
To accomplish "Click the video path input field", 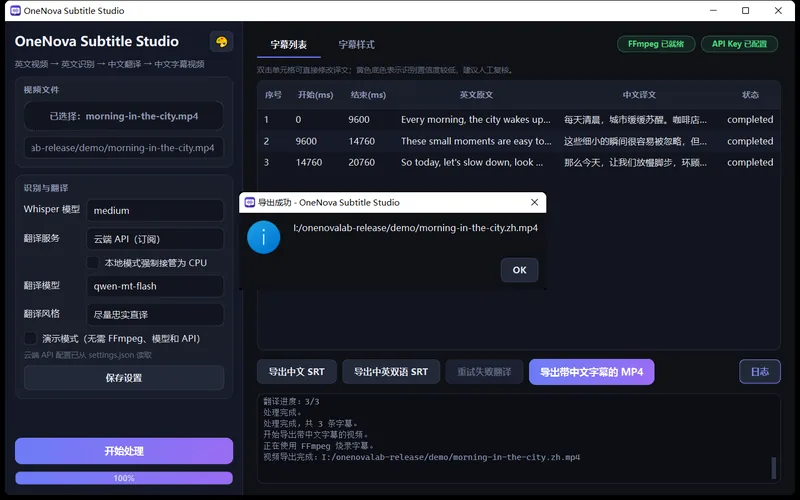I will click(123, 148).
